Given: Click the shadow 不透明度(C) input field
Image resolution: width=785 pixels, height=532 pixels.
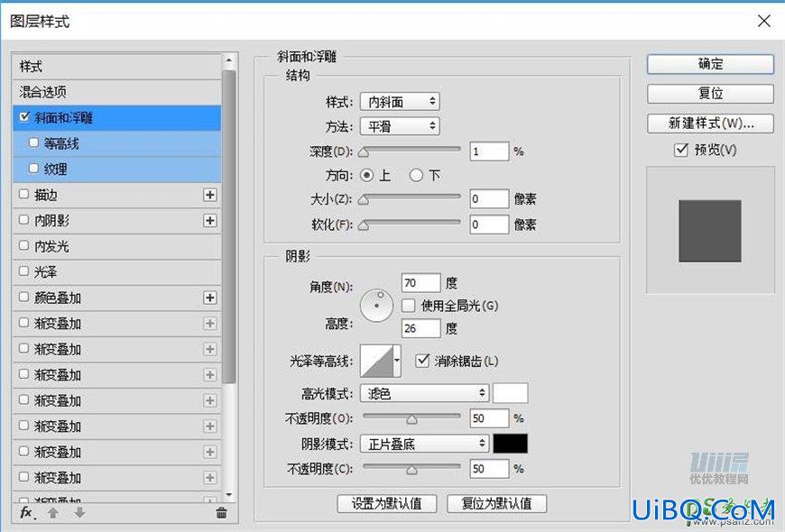Looking at the screenshot, I should pyautogui.click(x=489, y=469).
